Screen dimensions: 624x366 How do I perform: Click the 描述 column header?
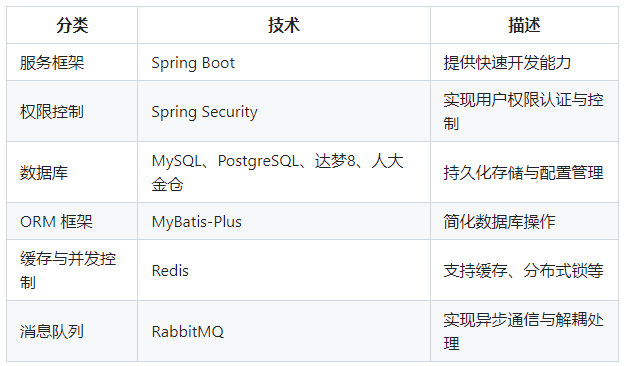pyautogui.click(x=524, y=25)
